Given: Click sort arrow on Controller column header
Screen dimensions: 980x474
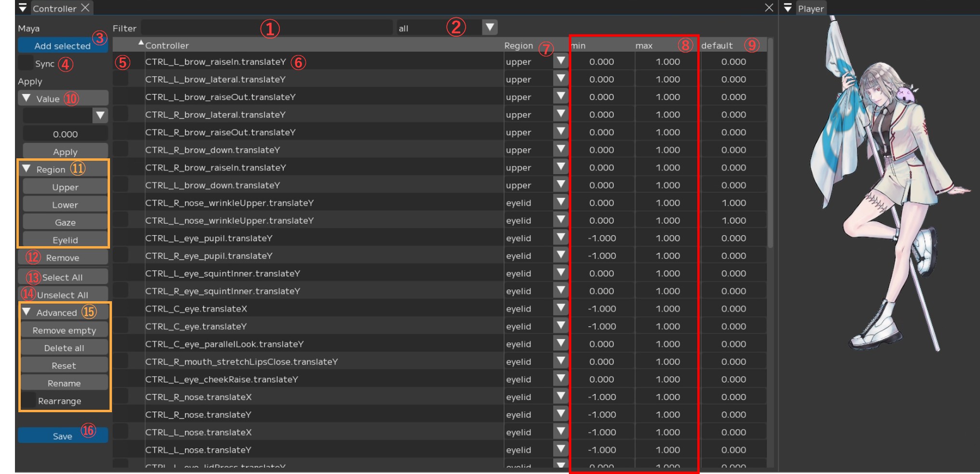Looking at the screenshot, I should pyautogui.click(x=141, y=43).
